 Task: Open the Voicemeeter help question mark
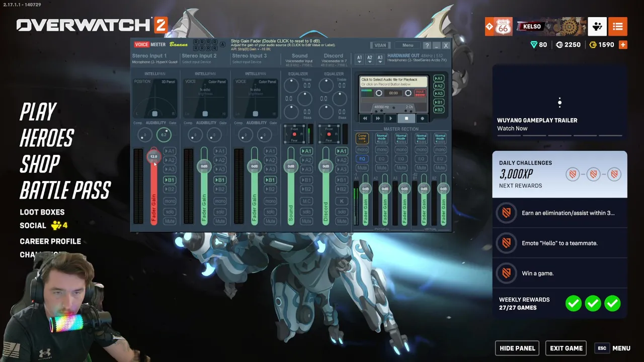pos(427,45)
